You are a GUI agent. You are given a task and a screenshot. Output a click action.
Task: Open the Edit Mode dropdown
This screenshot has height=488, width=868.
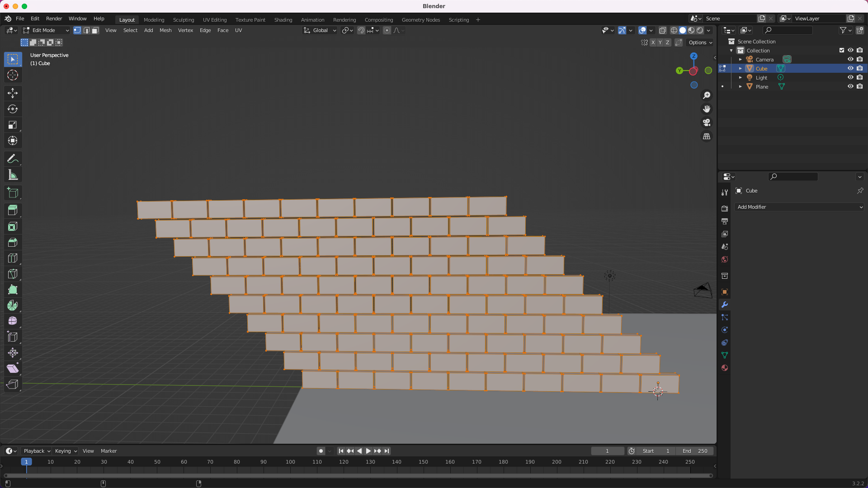tap(46, 30)
